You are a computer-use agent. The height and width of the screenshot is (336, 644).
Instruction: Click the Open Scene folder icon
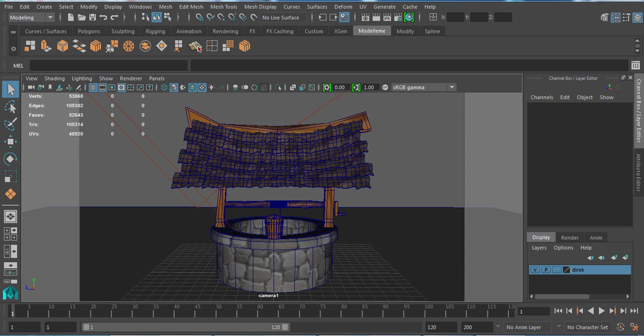click(x=82, y=17)
